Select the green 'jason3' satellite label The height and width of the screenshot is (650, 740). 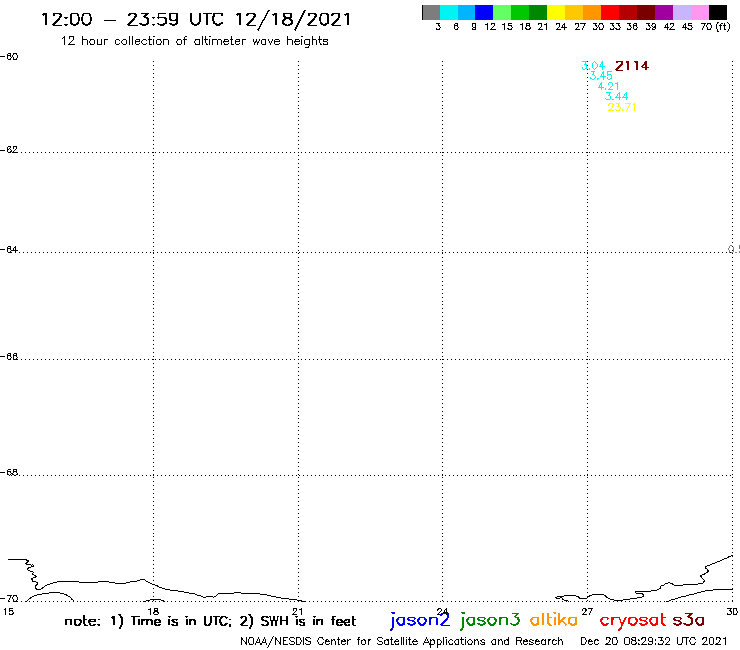[x=490, y=620]
